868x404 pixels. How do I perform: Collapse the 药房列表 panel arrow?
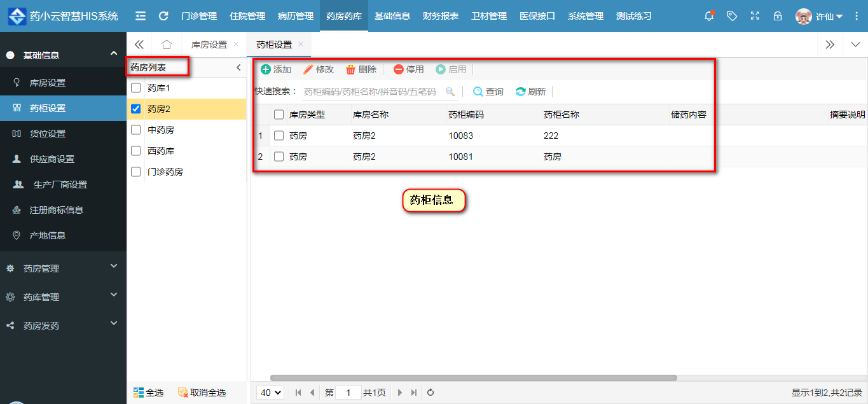tap(238, 67)
